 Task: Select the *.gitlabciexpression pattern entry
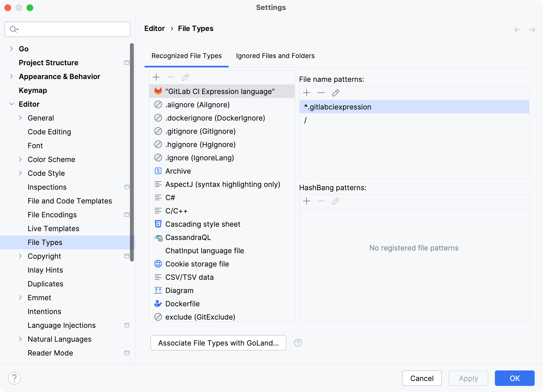tap(338, 107)
